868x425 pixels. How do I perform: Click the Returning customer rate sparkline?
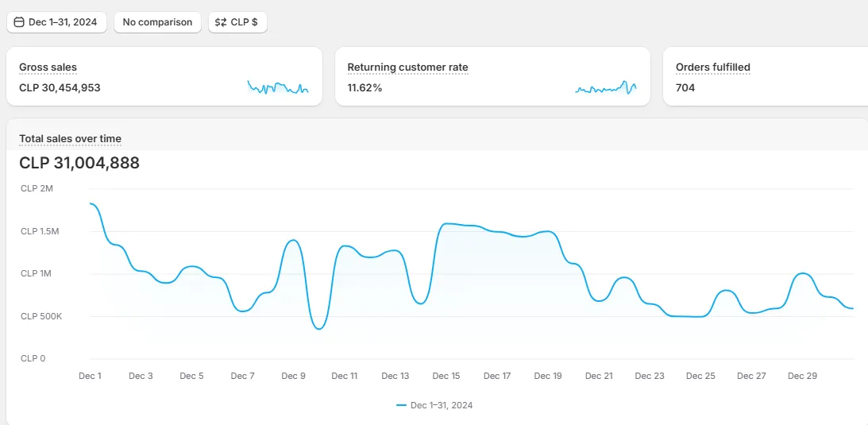tap(606, 87)
